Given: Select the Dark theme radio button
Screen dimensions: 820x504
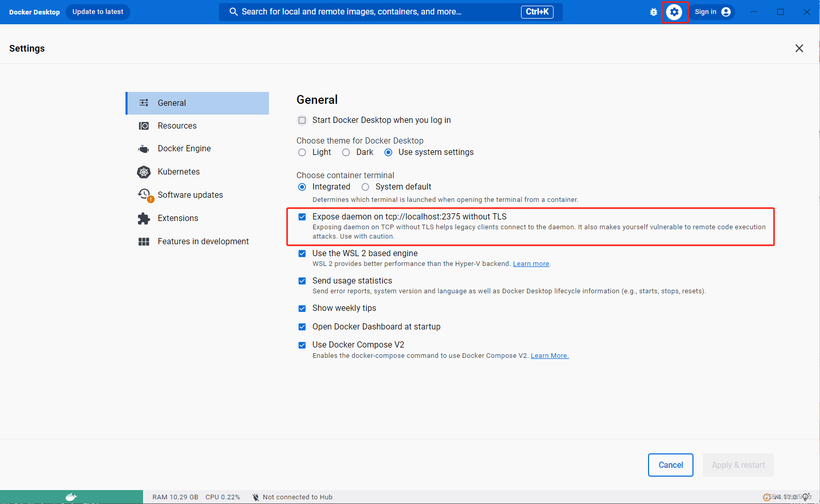Looking at the screenshot, I should click(x=346, y=152).
